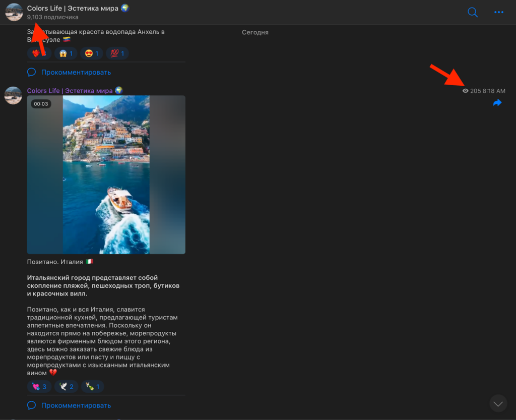
Task: Play the Positano video
Action: coord(106,174)
